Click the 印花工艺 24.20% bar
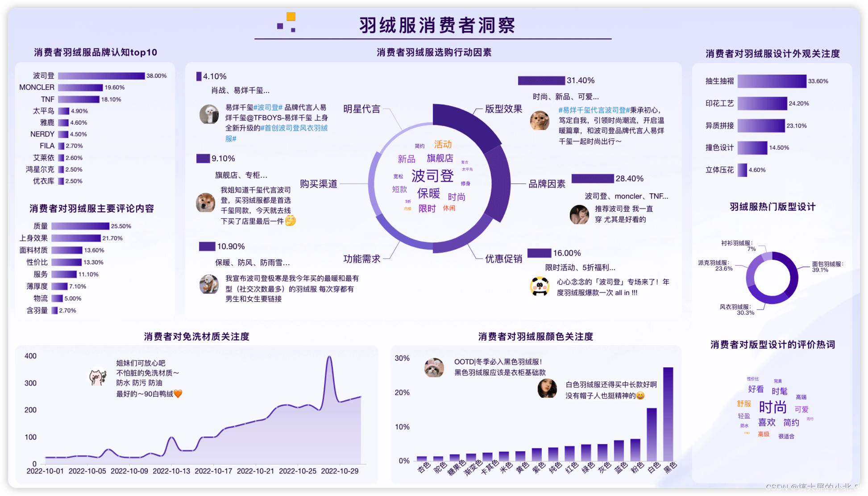868x496 pixels. click(x=762, y=104)
